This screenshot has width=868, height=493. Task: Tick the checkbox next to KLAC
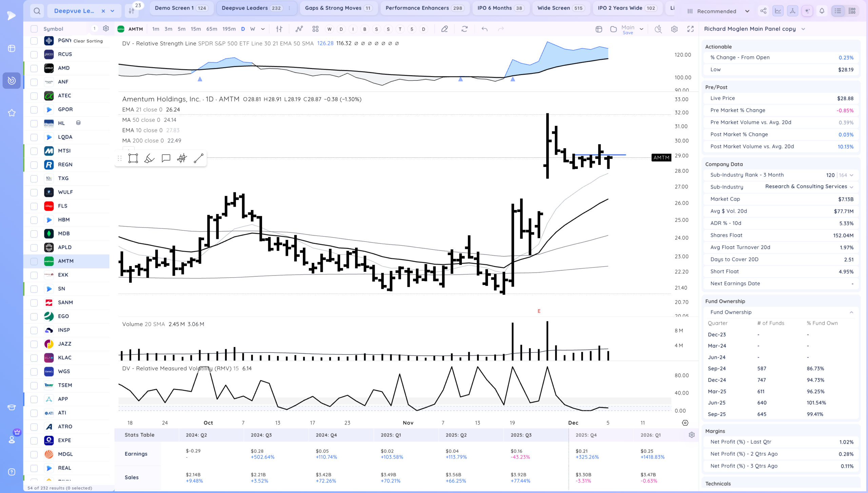[x=34, y=358]
